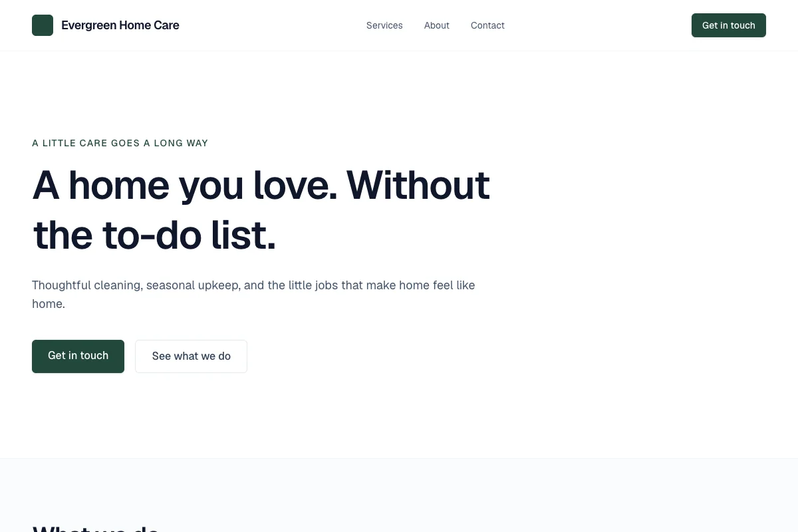Image resolution: width=798 pixels, height=532 pixels.
Task: Click the tagline 'A LITTLE CARE GOES A LONG WAY'
Action: tap(120, 143)
